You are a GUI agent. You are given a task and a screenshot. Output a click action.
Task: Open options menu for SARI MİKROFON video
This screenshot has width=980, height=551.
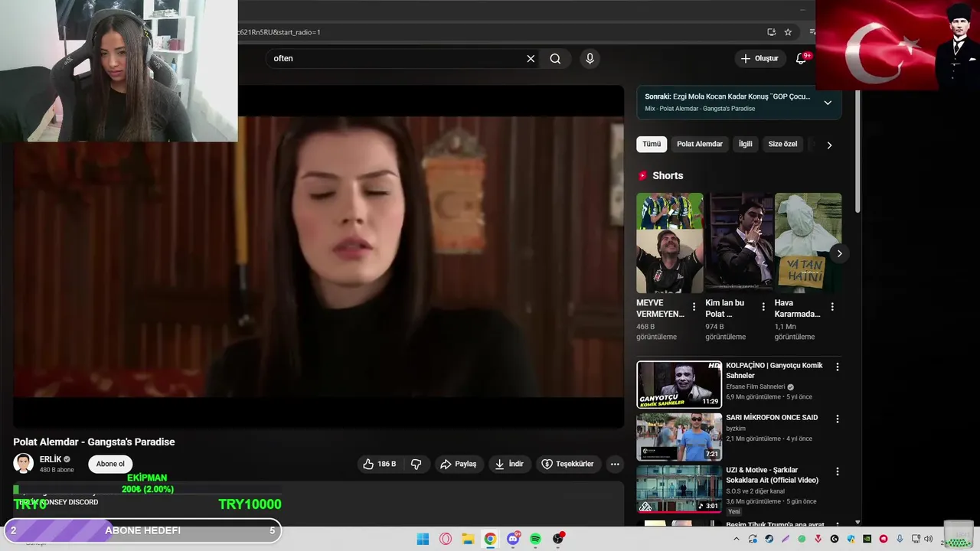[837, 419]
